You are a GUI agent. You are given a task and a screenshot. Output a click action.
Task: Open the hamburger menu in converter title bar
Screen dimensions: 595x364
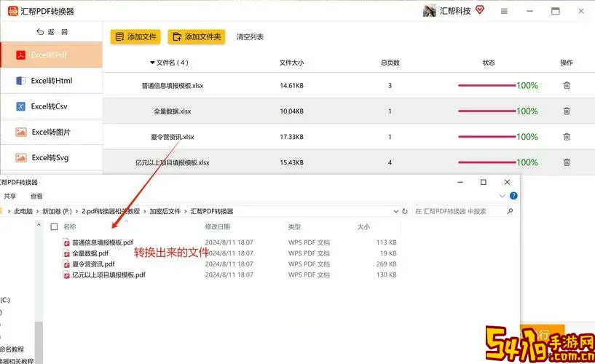504,12
